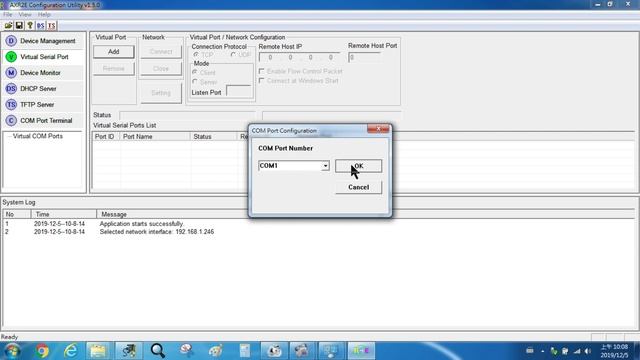The image size is (640, 360).
Task: Click the Connect network button
Action: tap(161, 52)
